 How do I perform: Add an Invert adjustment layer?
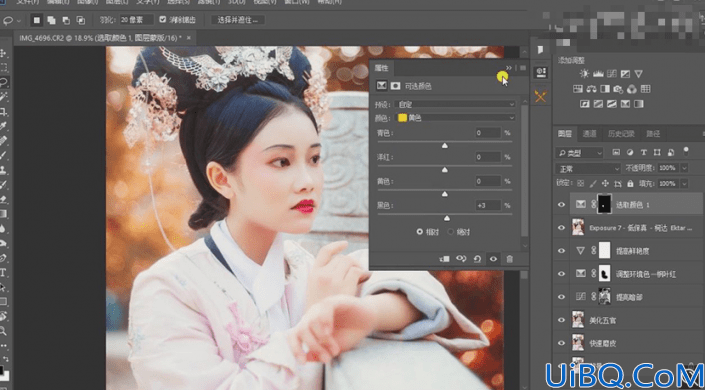click(x=585, y=104)
